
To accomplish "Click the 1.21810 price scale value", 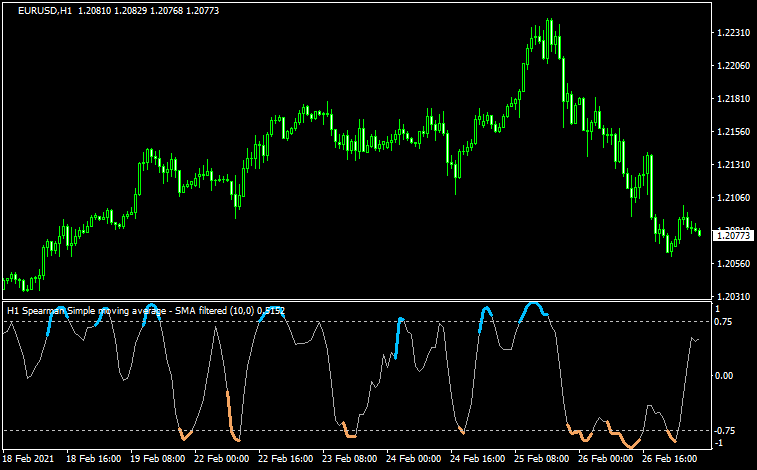I will [733, 99].
